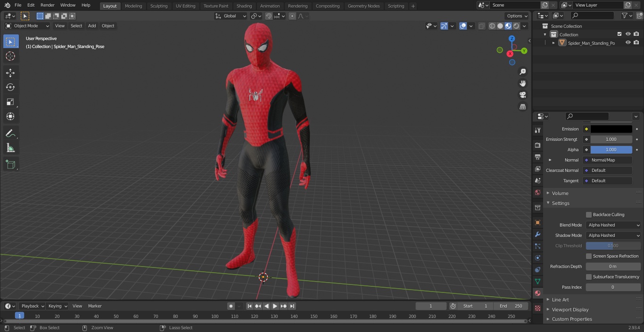
Task: Select the Add Cube tool
Action: pyautogui.click(x=10, y=164)
